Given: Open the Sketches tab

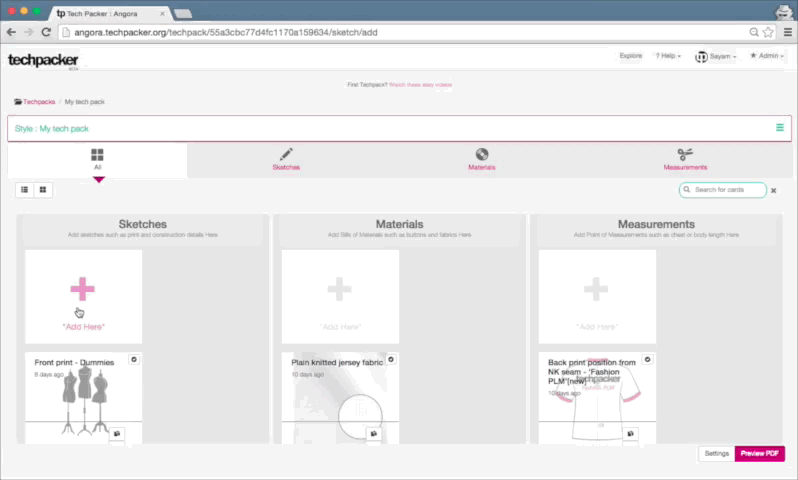Looking at the screenshot, I should click(286, 160).
